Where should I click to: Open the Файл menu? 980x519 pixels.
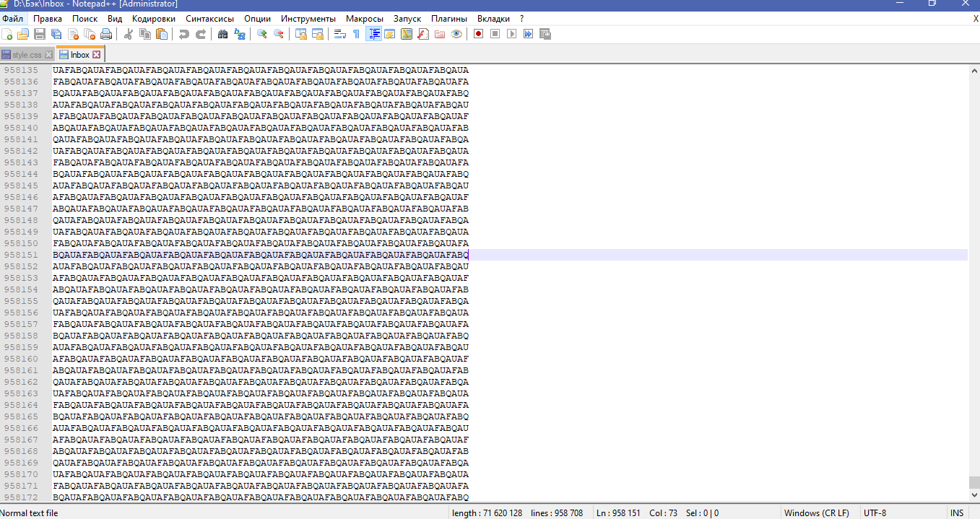tap(12, 19)
